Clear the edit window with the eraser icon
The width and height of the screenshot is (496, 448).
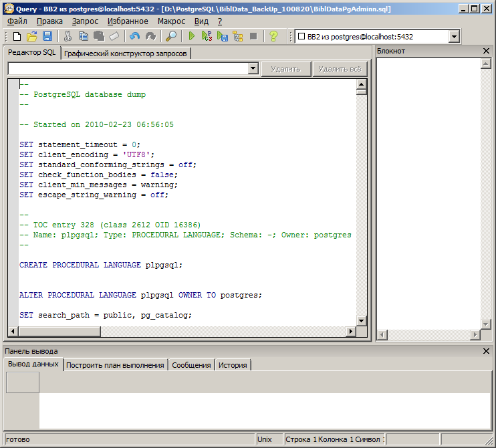(x=114, y=36)
